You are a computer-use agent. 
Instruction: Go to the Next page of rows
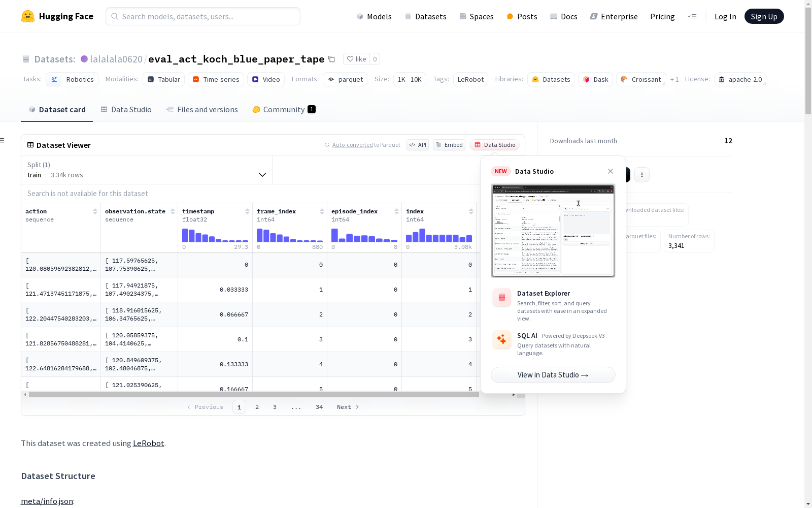(348, 407)
